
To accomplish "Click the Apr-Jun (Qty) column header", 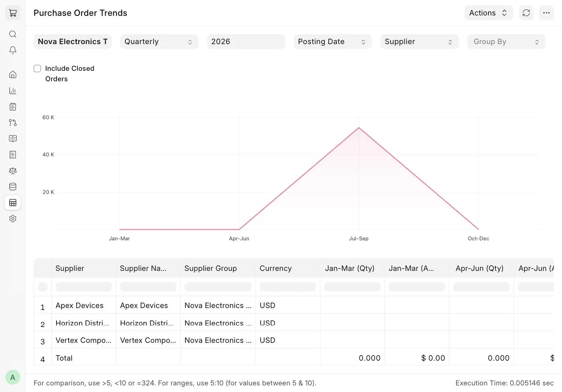I will tap(481, 268).
